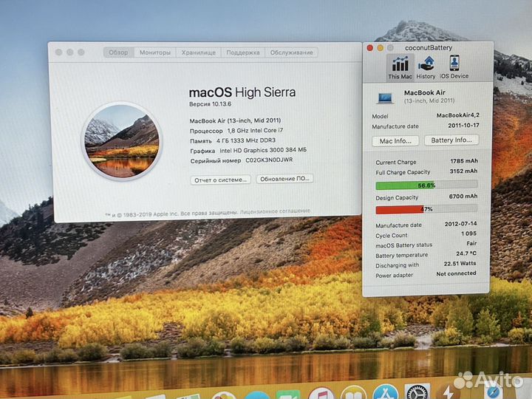Viewport: 532px width, 399px height.
Task: Click the 2011-10-17 manufacture date
Action: [x=463, y=126]
